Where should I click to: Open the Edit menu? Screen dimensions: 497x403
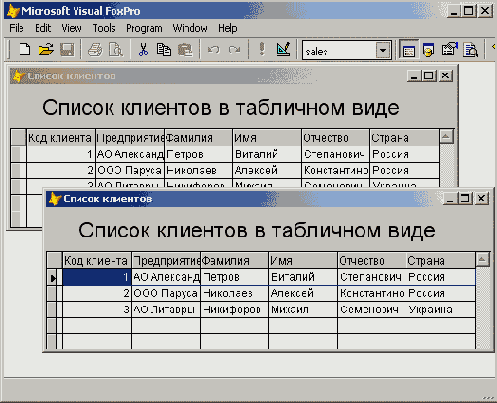click(43, 28)
